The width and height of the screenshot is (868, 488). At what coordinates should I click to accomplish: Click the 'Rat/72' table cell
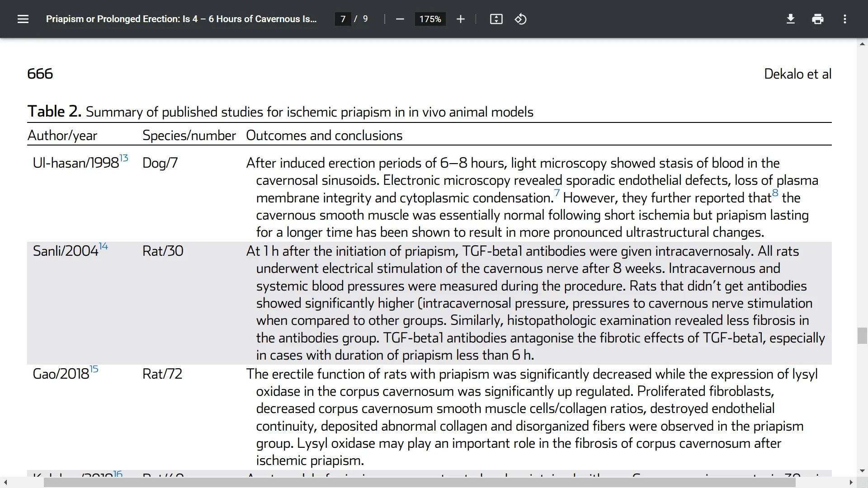click(x=162, y=374)
